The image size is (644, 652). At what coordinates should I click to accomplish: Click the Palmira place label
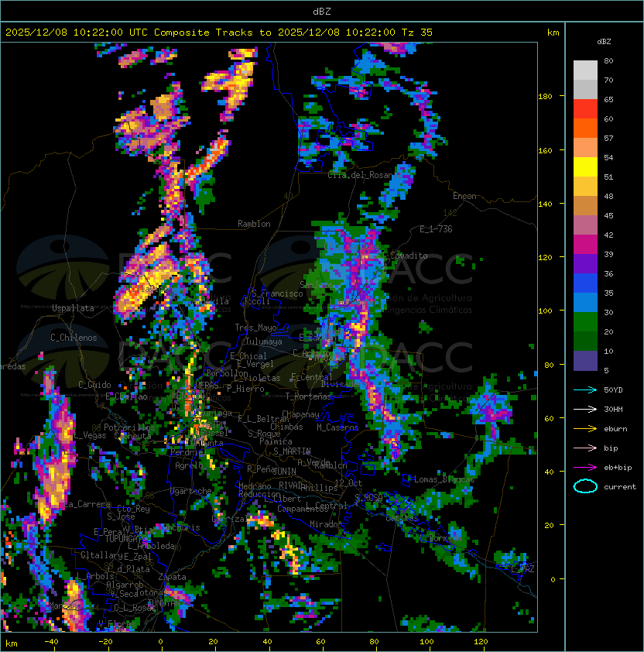click(276, 441)
